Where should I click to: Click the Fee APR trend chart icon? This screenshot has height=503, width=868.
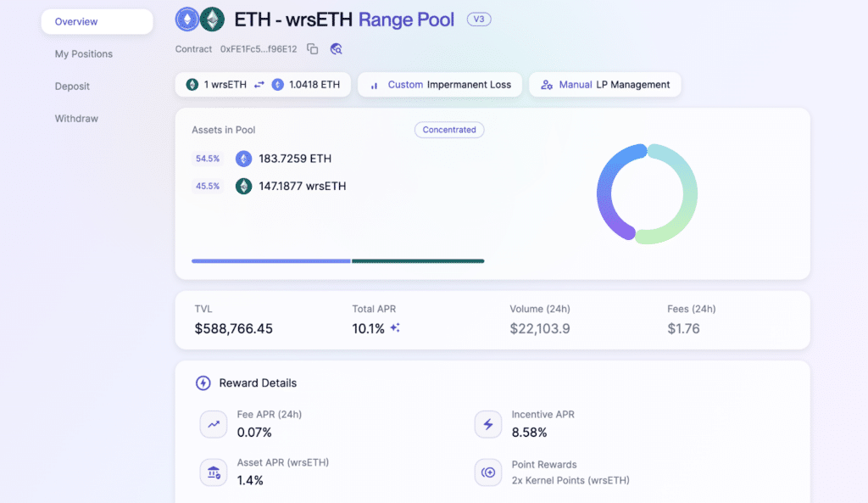click(214, 424)
